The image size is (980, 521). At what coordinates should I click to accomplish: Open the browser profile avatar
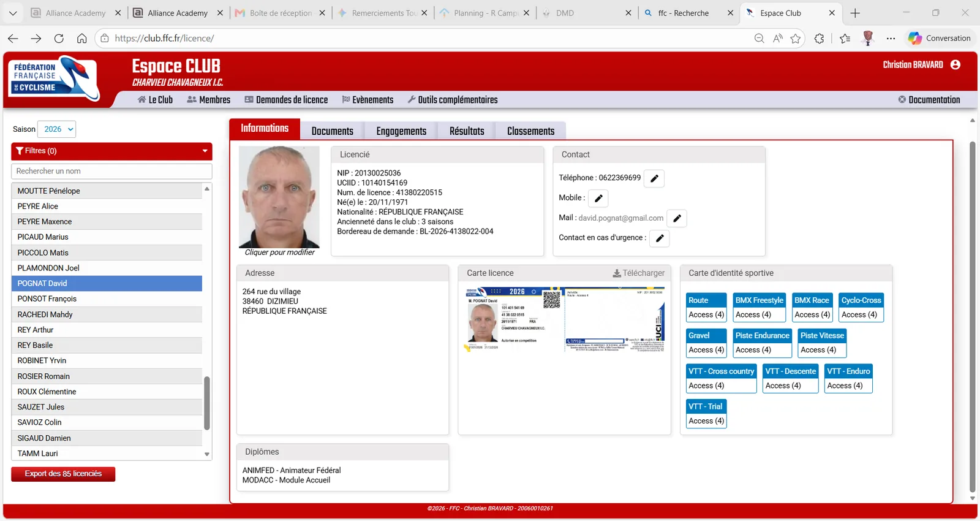(868, 38)
